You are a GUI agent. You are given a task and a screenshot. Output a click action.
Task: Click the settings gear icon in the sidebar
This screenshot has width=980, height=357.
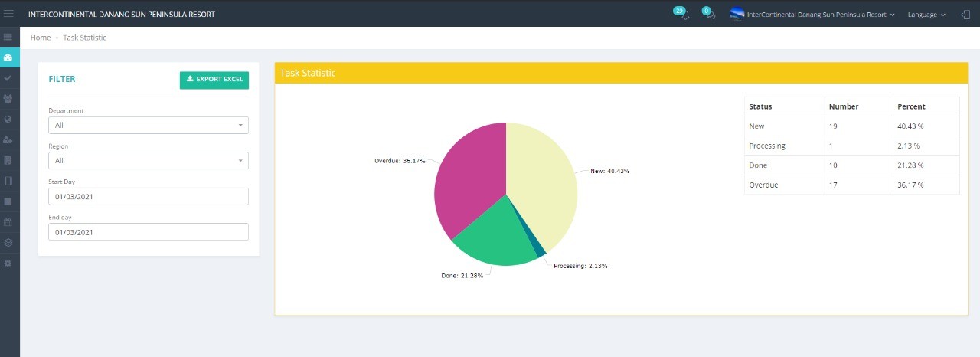click(8, 264)
